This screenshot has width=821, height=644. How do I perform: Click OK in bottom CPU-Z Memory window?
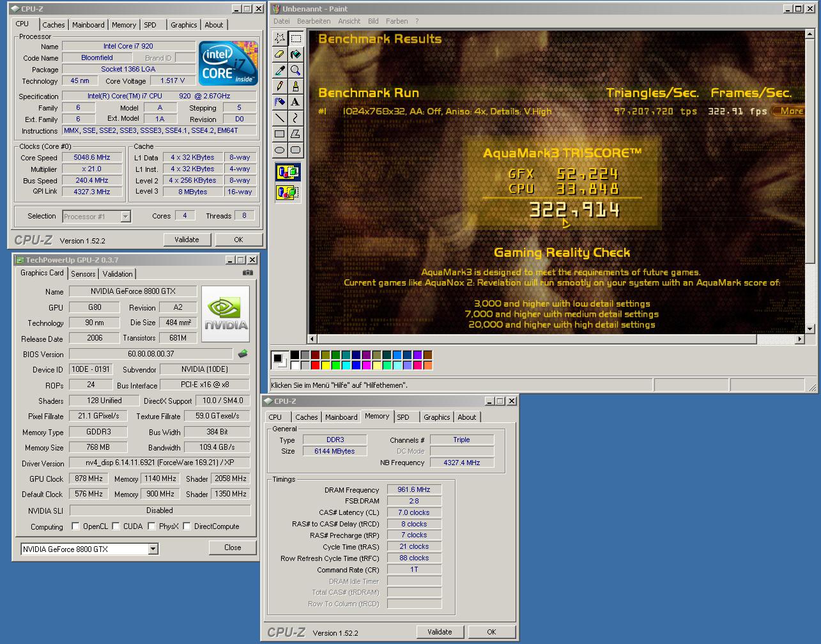(491, 632)
